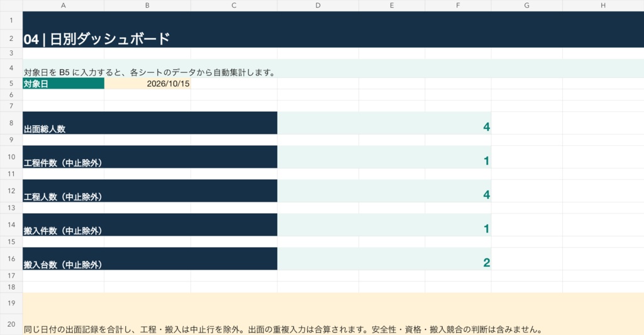The width and height of the screenshot is (644, 335).
Task: Select row 3 header
Action: coord(11,53)
